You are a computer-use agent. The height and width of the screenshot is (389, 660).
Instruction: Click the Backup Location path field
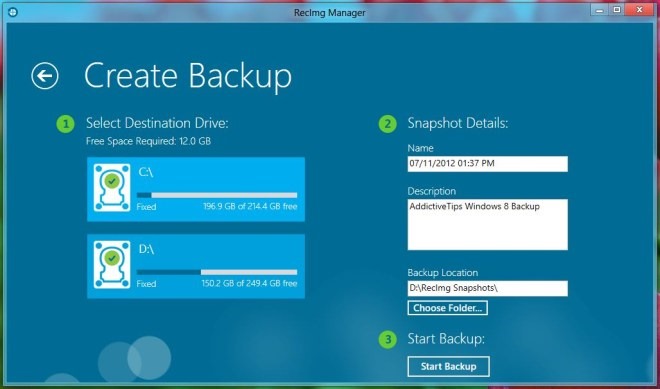click(487, 288)
